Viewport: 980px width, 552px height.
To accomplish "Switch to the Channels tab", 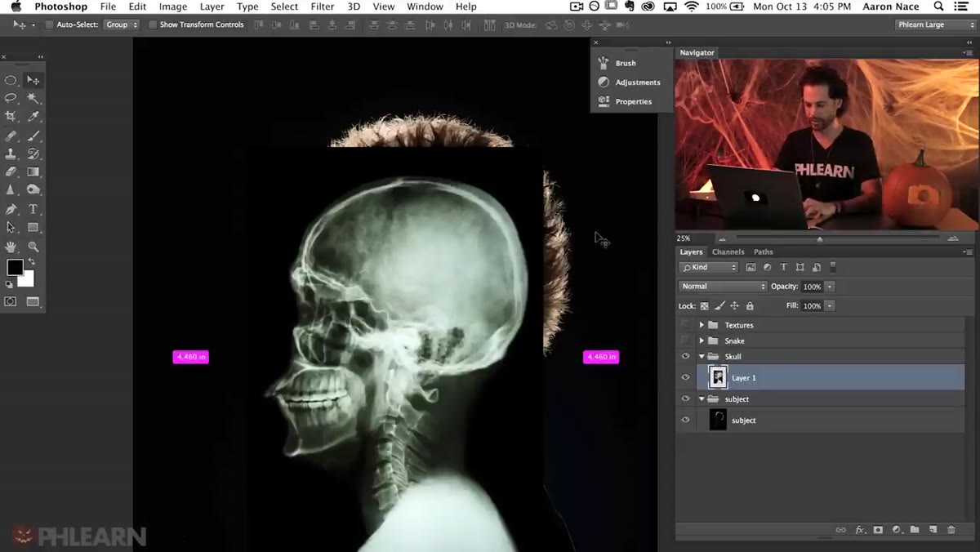I will [x=728, y=252].
